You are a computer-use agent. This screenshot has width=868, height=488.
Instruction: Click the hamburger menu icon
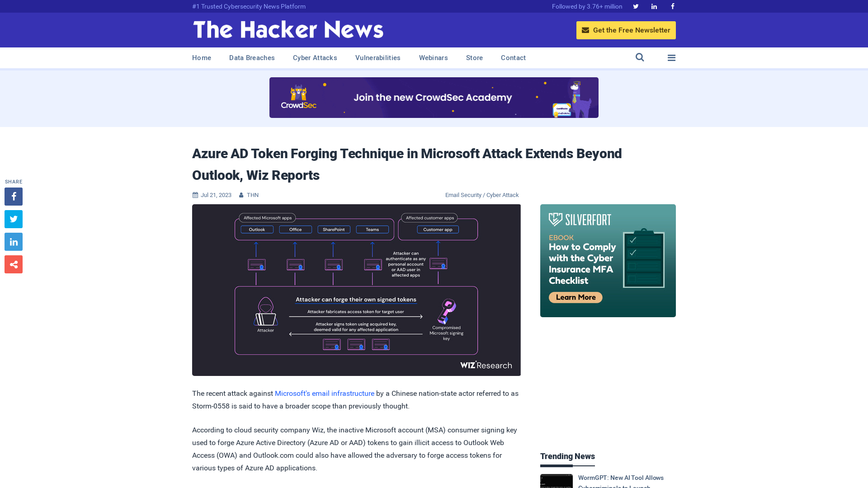click(x=672, y=58)
